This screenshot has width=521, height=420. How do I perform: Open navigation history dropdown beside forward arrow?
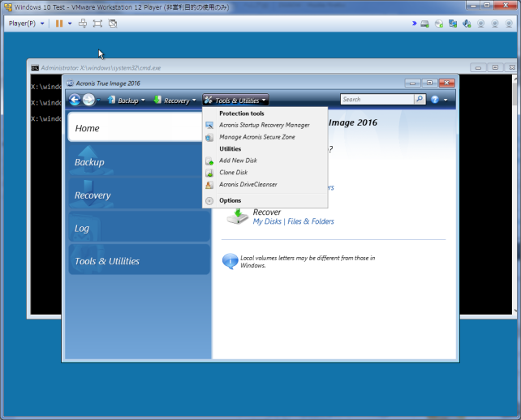pos(98,100)
